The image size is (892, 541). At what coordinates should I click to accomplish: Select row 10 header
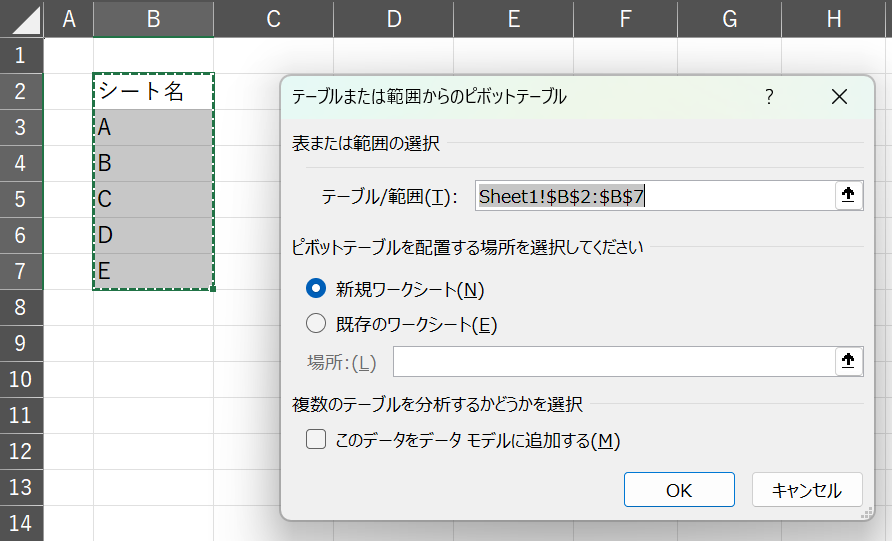point(22,379)
